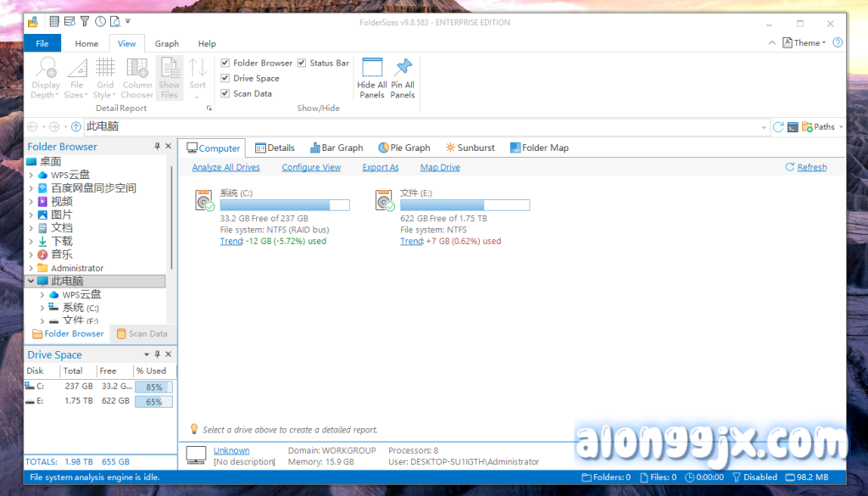Click the Analyze All Drives link
Viewport: 868px width, 496px height.
click(225, 168)
